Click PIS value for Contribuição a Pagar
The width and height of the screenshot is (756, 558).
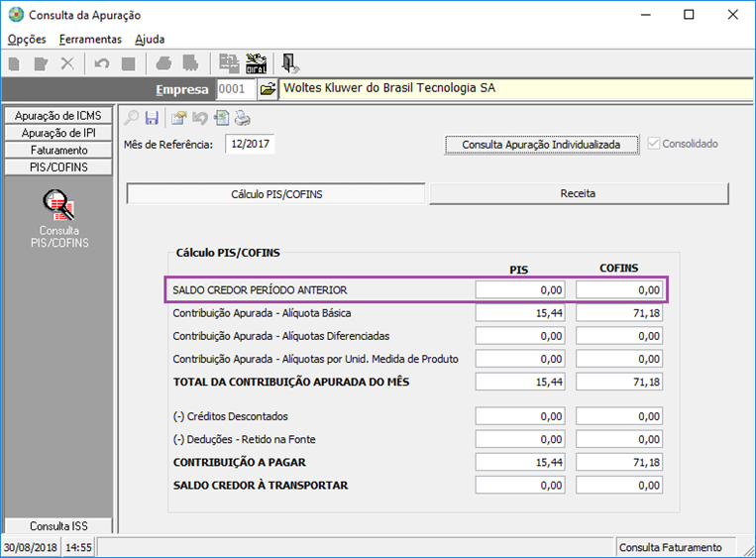(520, 462)
